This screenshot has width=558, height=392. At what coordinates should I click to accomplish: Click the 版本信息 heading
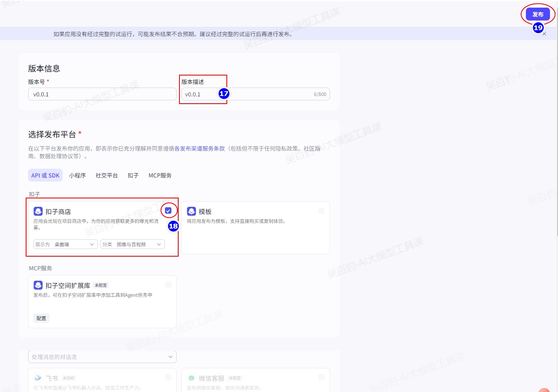44,68
